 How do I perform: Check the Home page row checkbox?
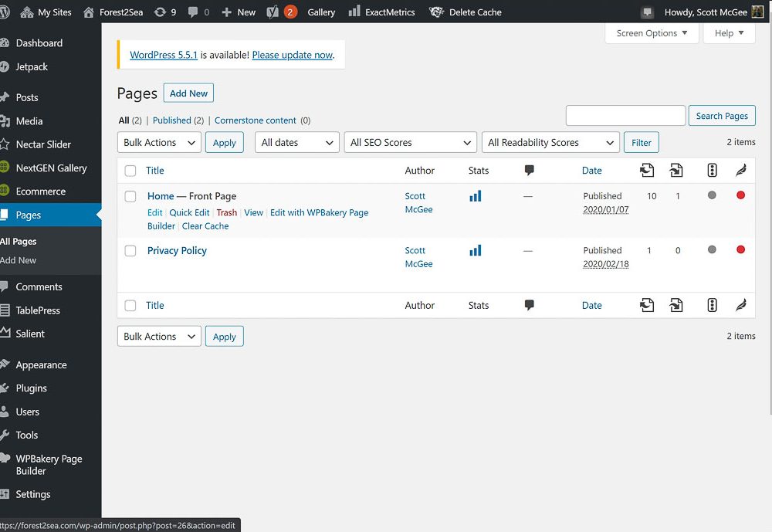click(130, 196)
